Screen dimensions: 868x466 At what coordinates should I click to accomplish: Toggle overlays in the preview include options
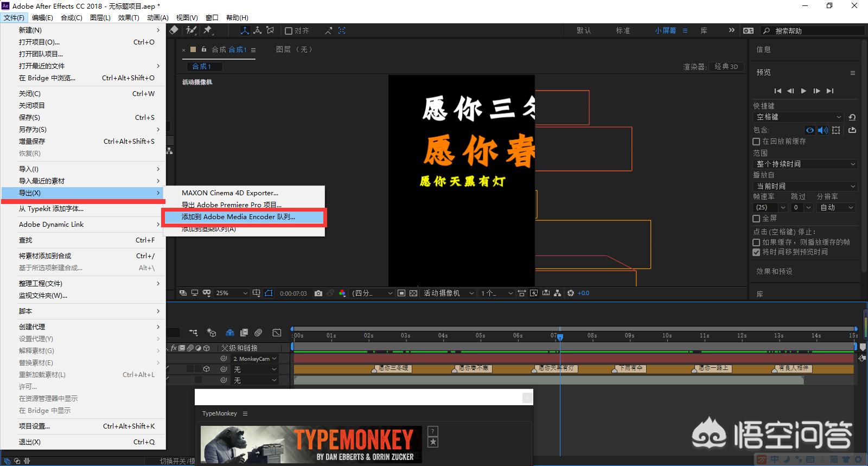point(836,130)
